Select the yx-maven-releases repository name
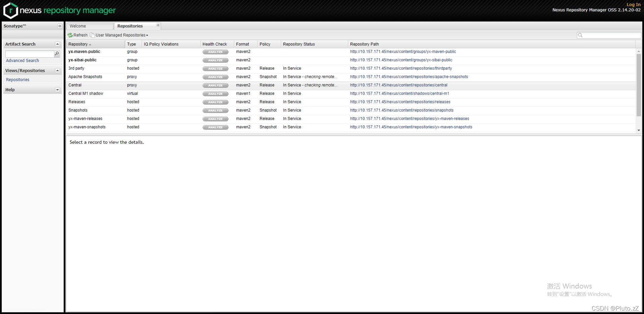The width and height of the screenshot is (644, 314). click(85, 119)
